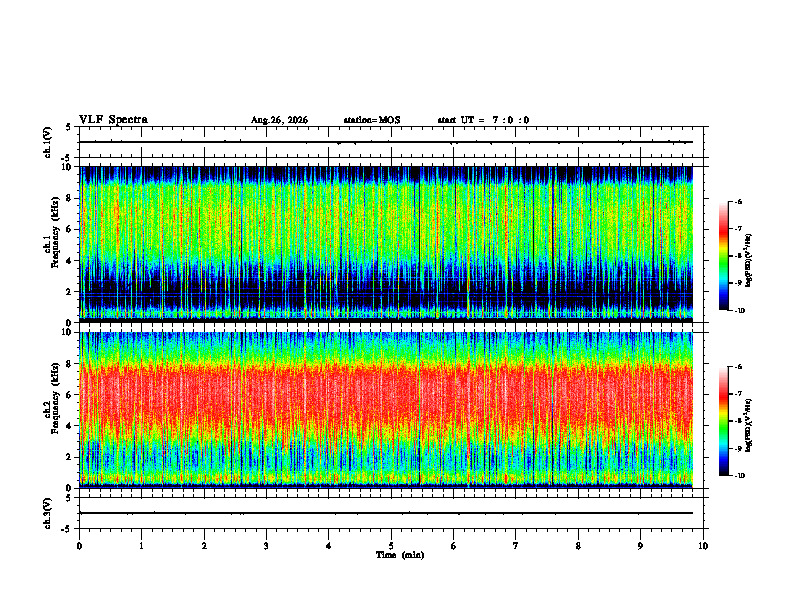Click inside the ch.2 red spectrogram panel
The height and width of the screenshot is (612, 792).
click(x=386, y=410)
